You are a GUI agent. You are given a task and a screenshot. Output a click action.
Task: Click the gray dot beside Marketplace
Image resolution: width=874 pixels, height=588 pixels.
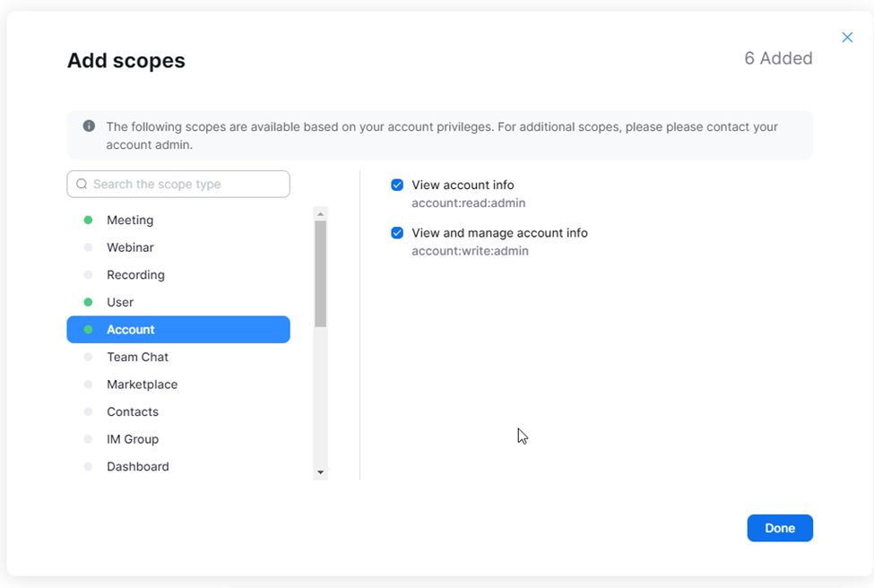click(x=88, y=385)
